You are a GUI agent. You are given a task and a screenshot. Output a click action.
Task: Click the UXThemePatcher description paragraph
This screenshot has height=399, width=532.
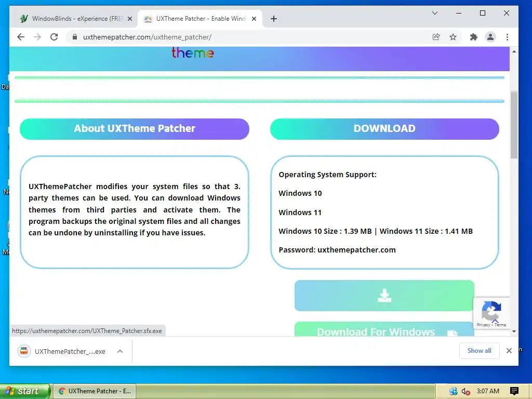click(x=135, y=209)
